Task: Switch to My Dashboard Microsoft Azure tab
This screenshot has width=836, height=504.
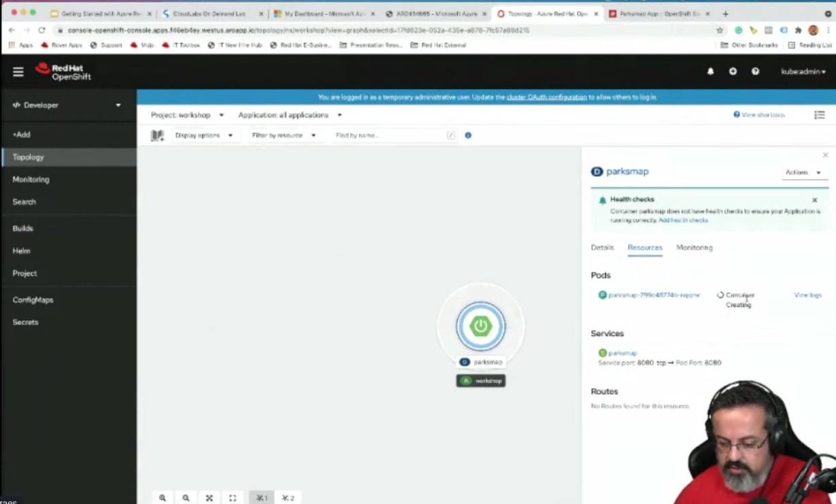Action: click(323, 14)
